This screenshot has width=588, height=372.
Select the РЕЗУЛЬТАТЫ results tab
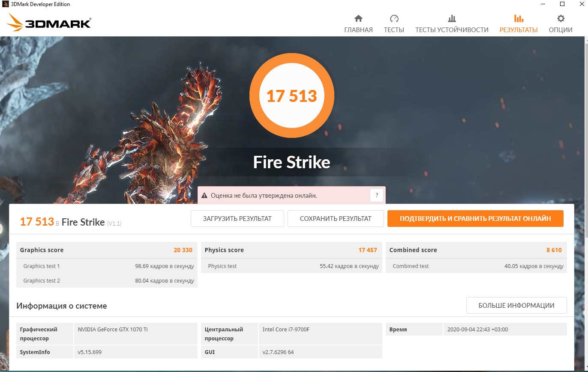[519, 24]
